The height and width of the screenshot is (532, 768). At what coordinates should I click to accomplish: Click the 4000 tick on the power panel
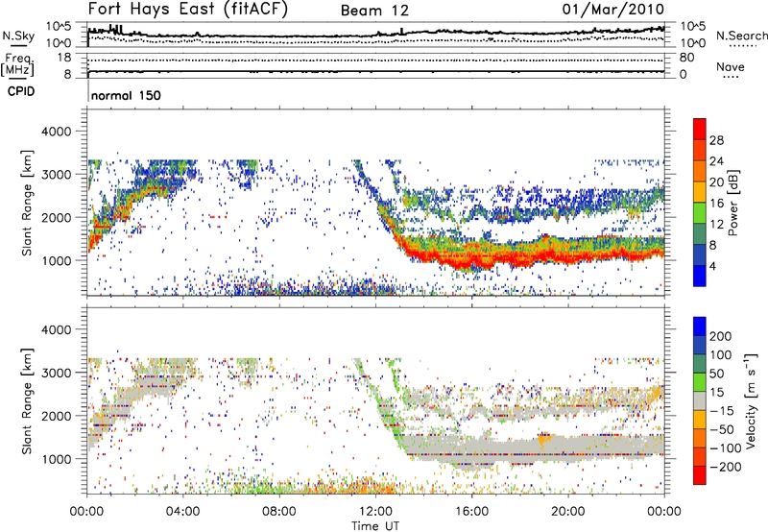(57, 132)
